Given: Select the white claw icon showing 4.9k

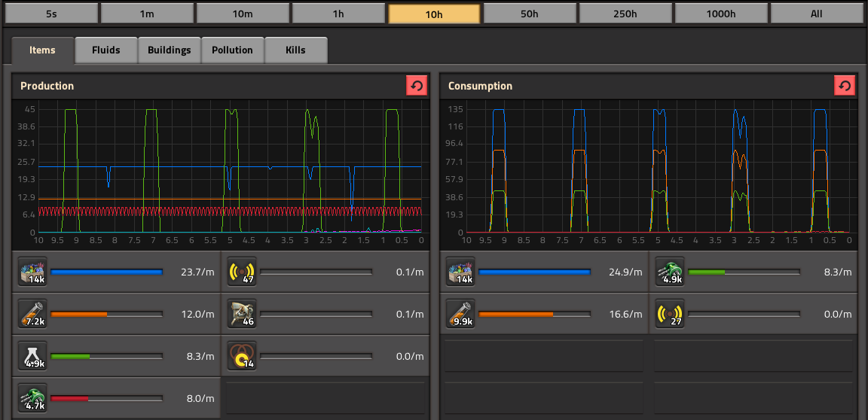Looking at the screenshot, I should [32, 356].
